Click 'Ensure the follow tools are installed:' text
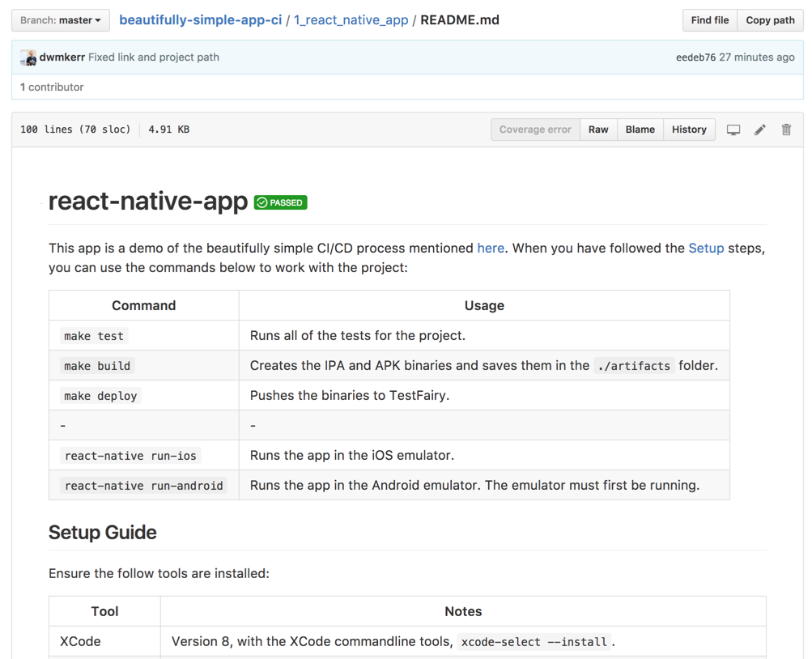The width and height of the screenshot is (812, 659). 159,573
